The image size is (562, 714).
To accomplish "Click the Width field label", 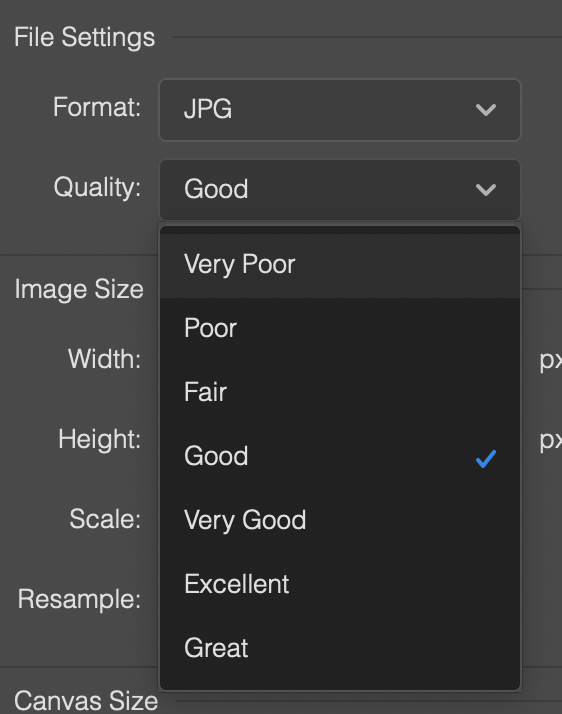I will coord(104,359).
